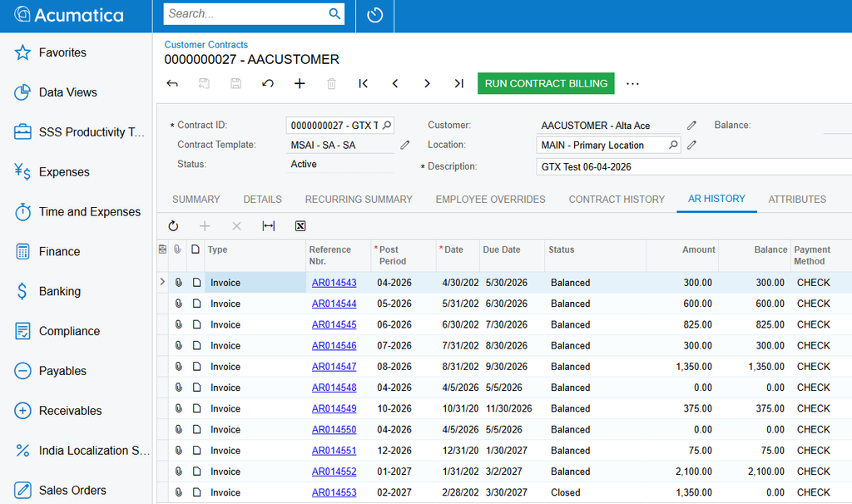Run Contract Billing
Viewport: 852px width, 504px height.
pyautogui.click(x=546, y=84)
